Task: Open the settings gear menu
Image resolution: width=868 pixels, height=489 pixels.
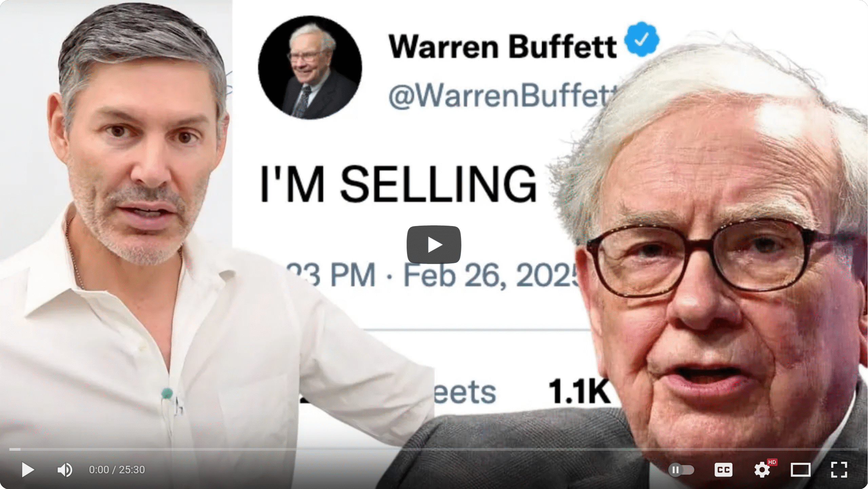Action: pos(762,470)
